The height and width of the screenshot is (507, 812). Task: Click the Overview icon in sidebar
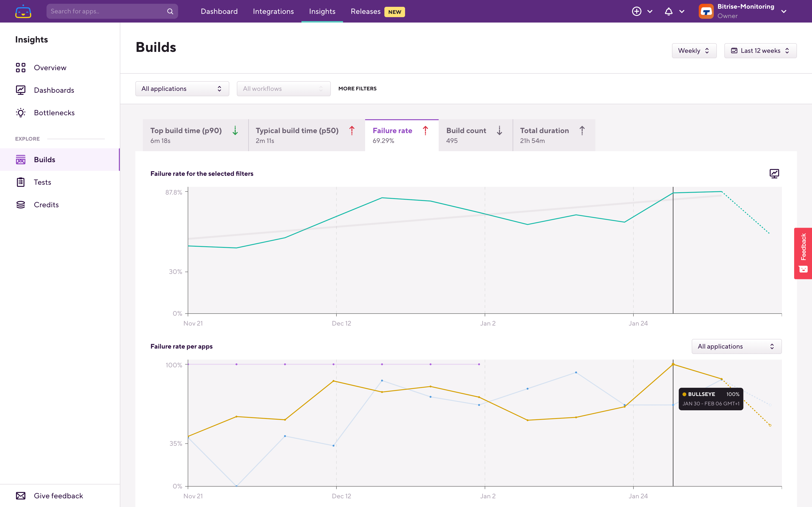20,67
